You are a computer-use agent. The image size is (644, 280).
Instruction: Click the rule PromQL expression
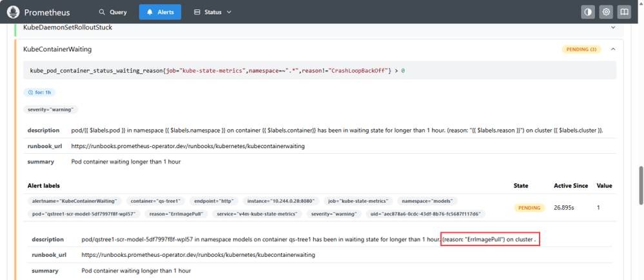(x=217, y=71)
